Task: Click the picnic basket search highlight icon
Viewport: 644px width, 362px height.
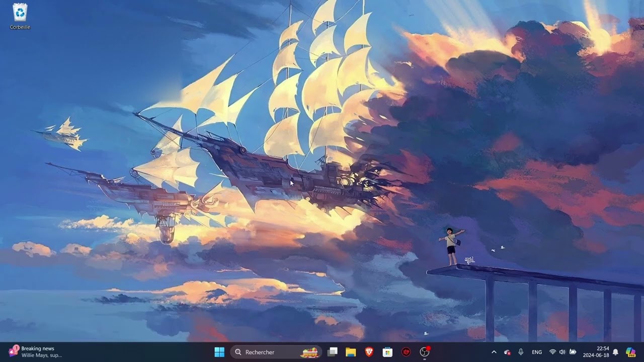Action: coord(309,352)
